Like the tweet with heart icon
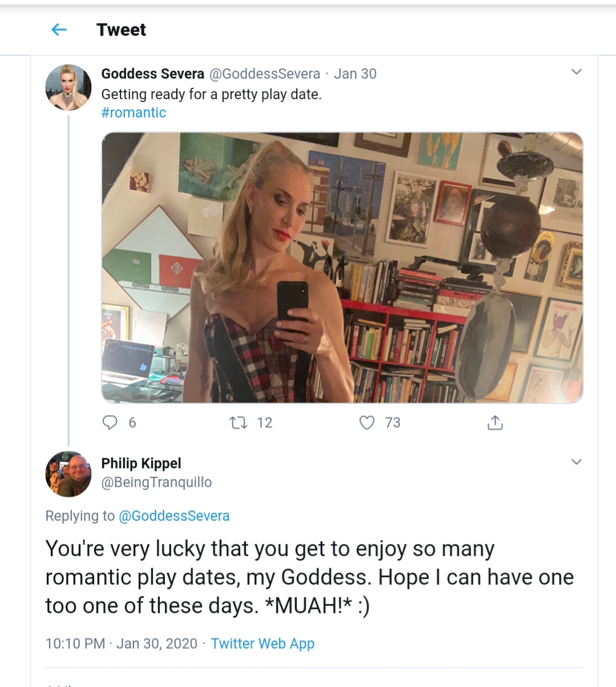 tap(367, 422)
